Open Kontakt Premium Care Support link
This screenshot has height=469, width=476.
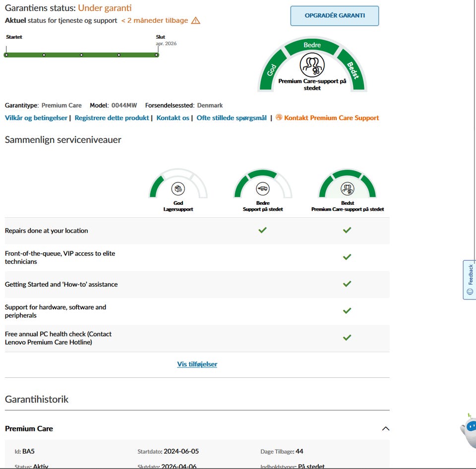(332, 118)
